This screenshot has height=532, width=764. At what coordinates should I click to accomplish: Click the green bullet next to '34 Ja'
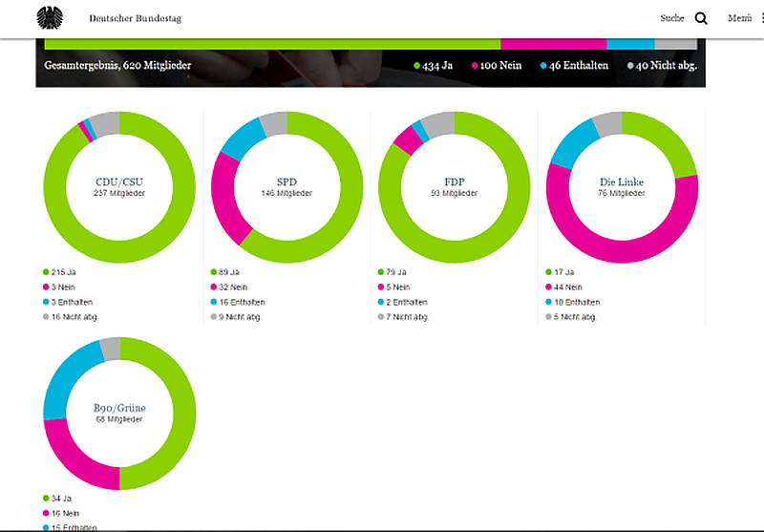46,498
